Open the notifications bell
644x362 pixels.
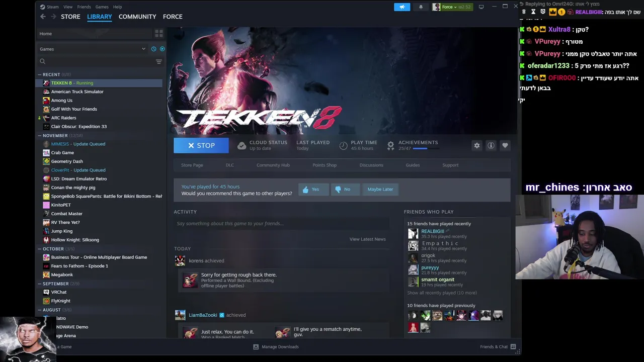point(421,7)
